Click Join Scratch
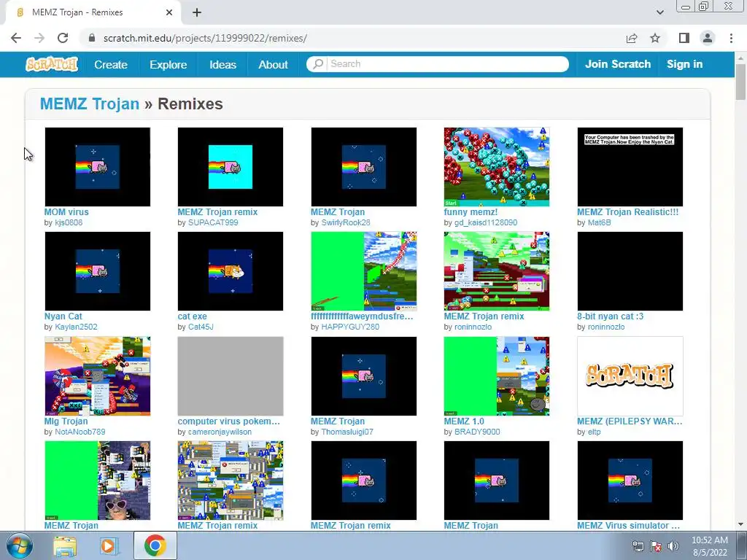Screen dimensions: 747x560 617,64
